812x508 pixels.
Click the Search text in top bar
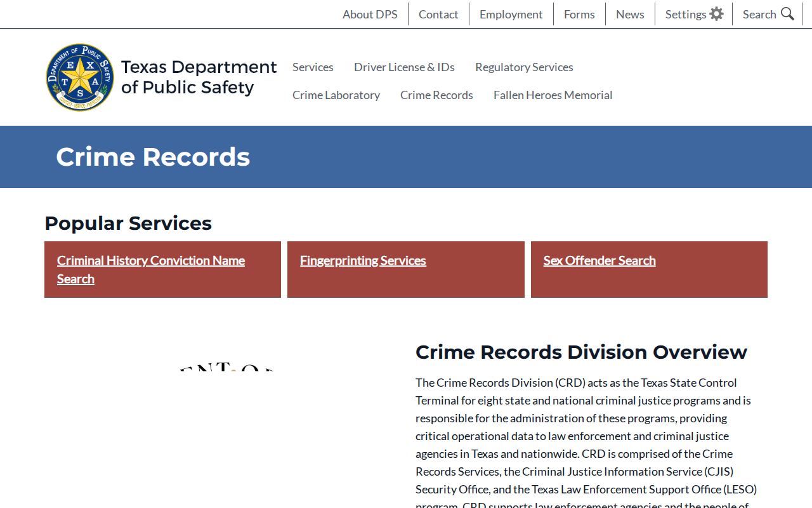(759, 14)
